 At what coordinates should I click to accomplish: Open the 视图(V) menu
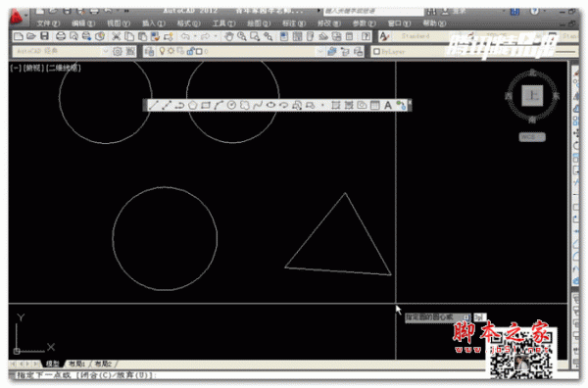(119, 24)
